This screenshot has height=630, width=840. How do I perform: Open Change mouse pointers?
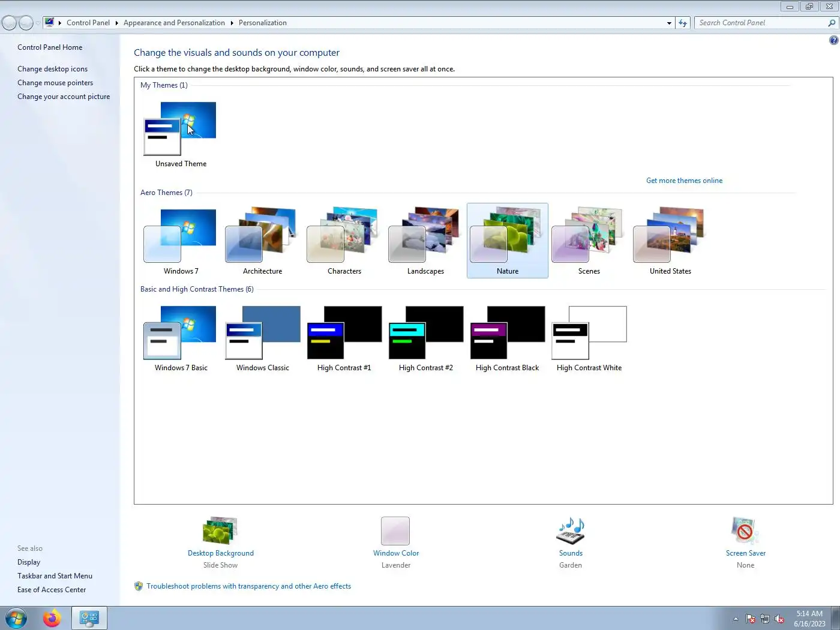coord(55,83)
